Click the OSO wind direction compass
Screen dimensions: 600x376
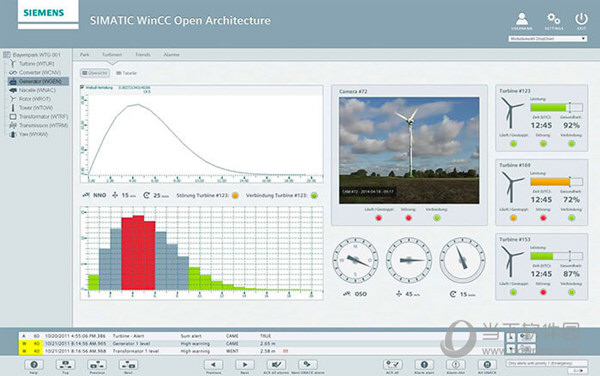[355, 260]
